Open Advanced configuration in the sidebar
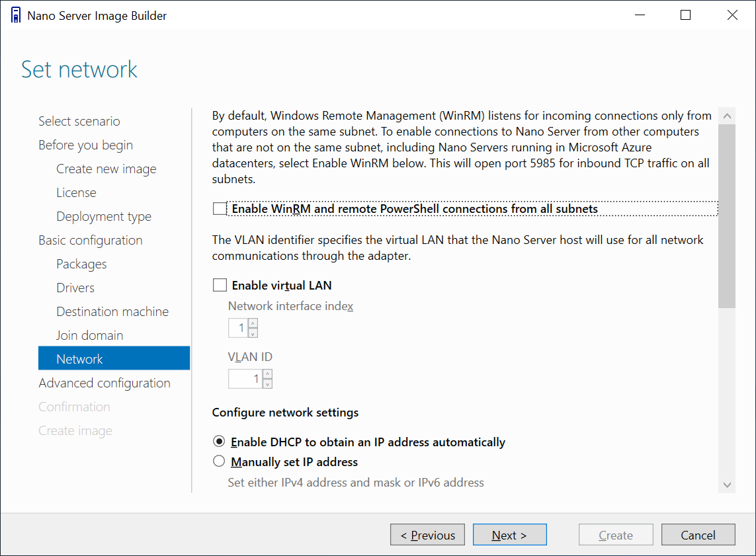Viewport: 756px width, 556px height. tap(105, 383)
